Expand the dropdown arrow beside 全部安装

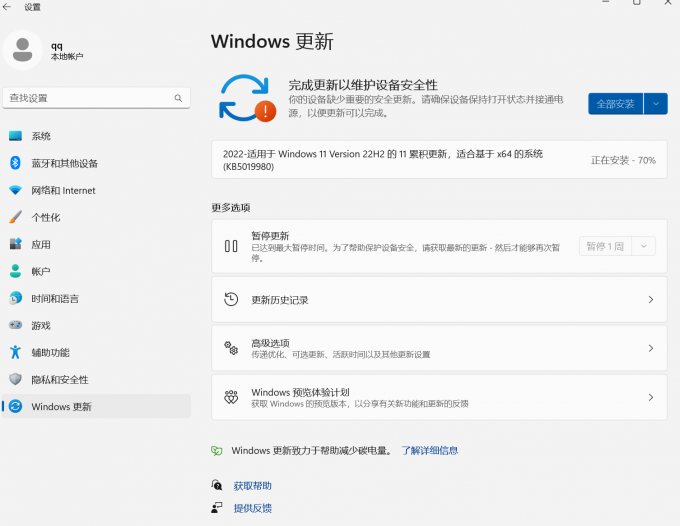656,104
